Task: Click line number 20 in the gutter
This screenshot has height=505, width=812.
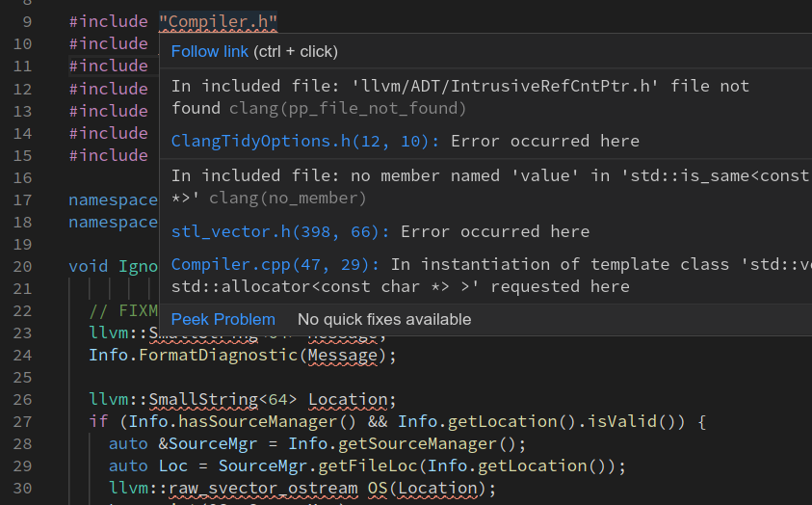Action: click(x=22, y=266)
